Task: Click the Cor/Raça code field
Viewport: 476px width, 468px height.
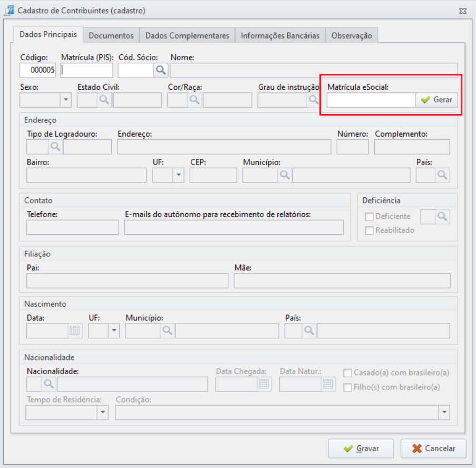Action: [x=177, y=100]
